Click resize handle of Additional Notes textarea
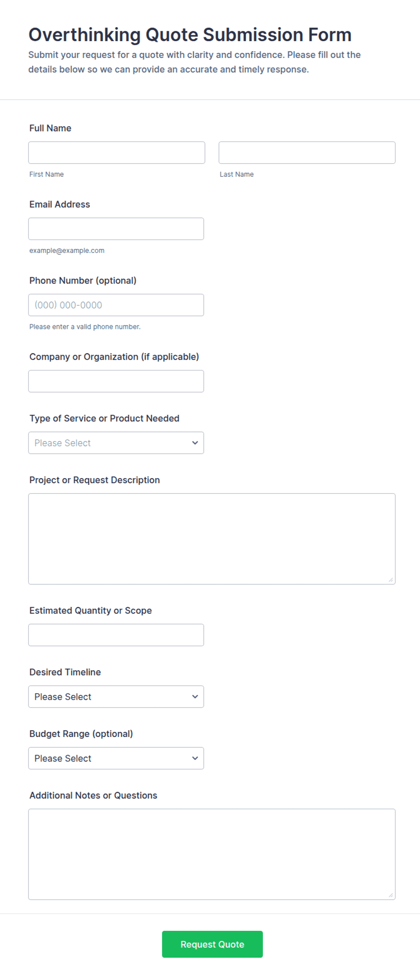 click(391, 895)
